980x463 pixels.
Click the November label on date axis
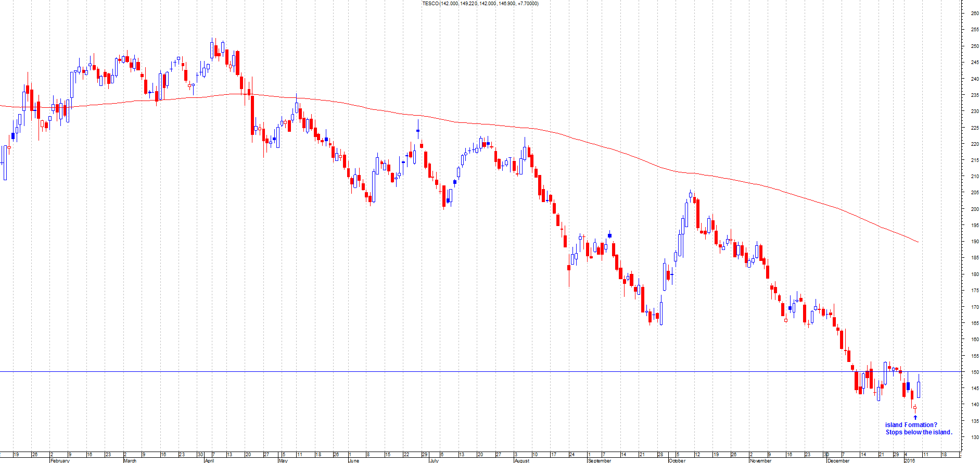[760, 460]
